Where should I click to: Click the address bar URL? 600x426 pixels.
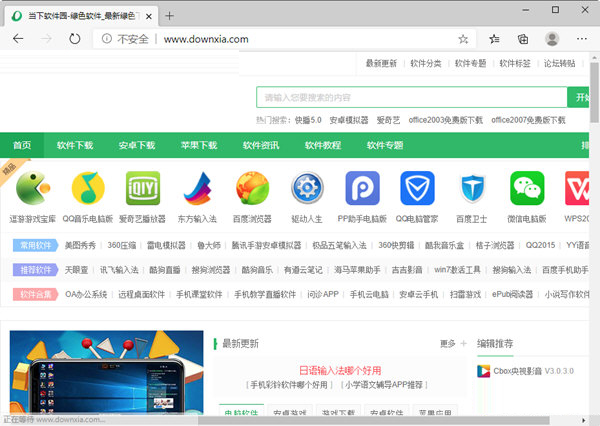(x=206, y=39)
